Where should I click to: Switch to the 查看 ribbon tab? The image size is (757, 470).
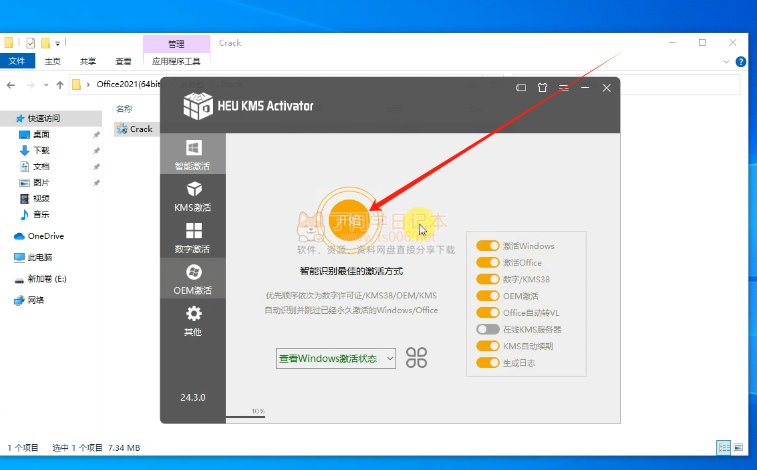click(123, 61)
